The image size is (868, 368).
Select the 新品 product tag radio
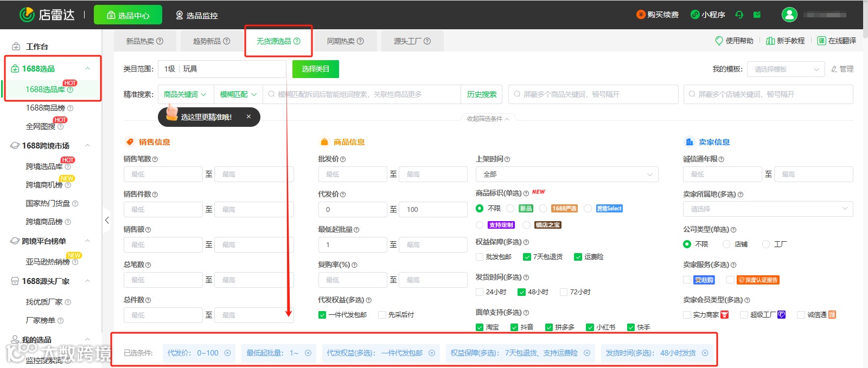coord(510,208)
